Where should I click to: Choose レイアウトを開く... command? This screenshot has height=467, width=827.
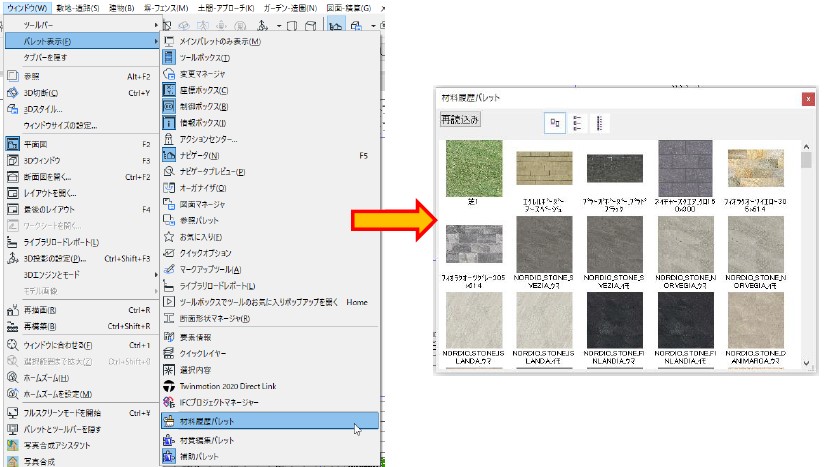(82, 193)
